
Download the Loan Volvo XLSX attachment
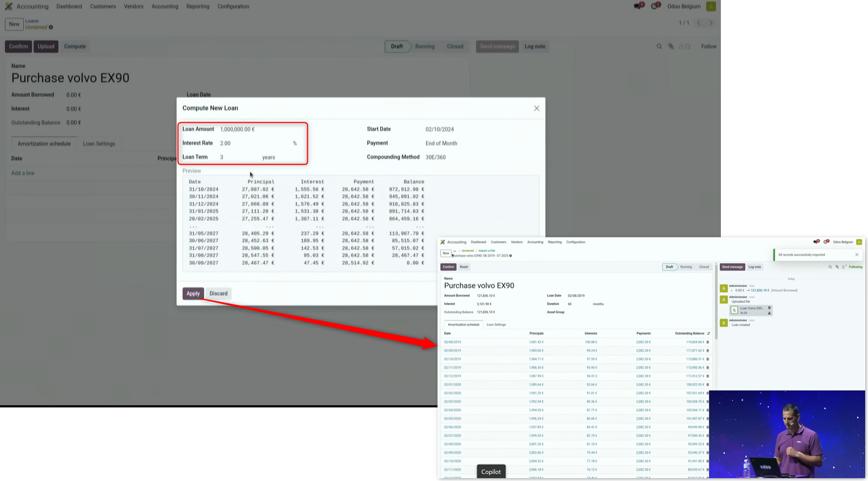point(770,313)
